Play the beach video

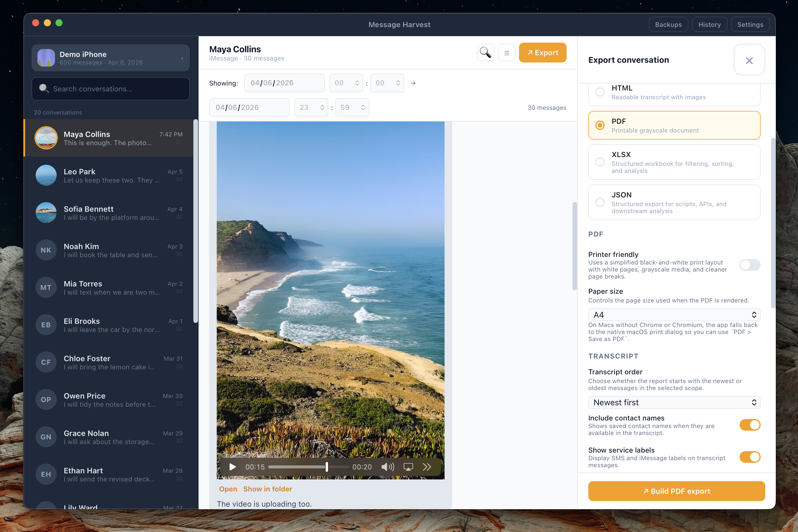pos(232,467)
